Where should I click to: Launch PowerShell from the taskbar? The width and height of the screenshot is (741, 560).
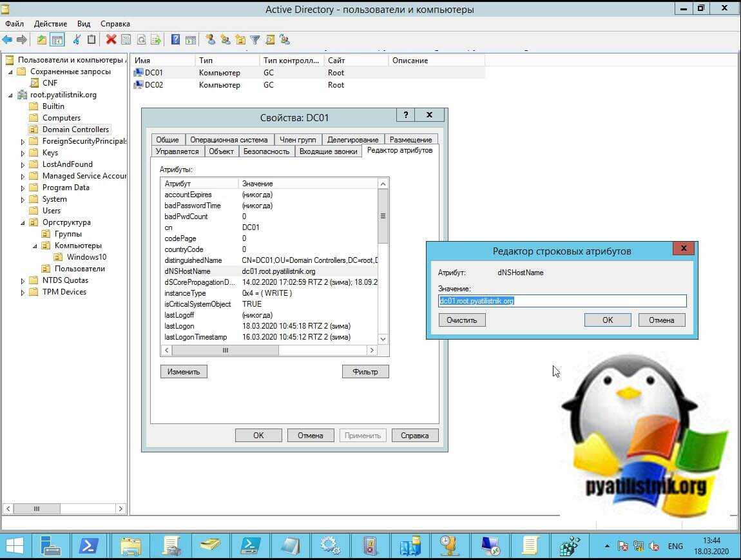(89, 545)
